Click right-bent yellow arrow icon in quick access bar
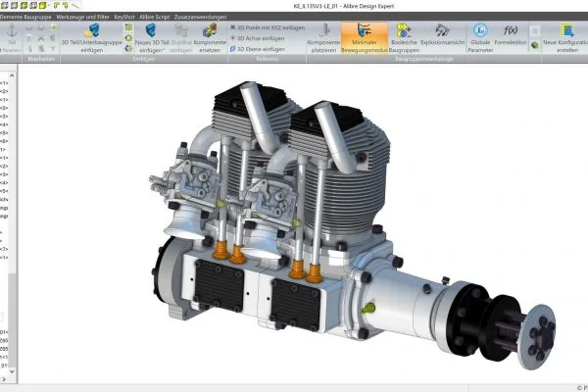This screenshot has width=588, height=392. pos(66,5)
